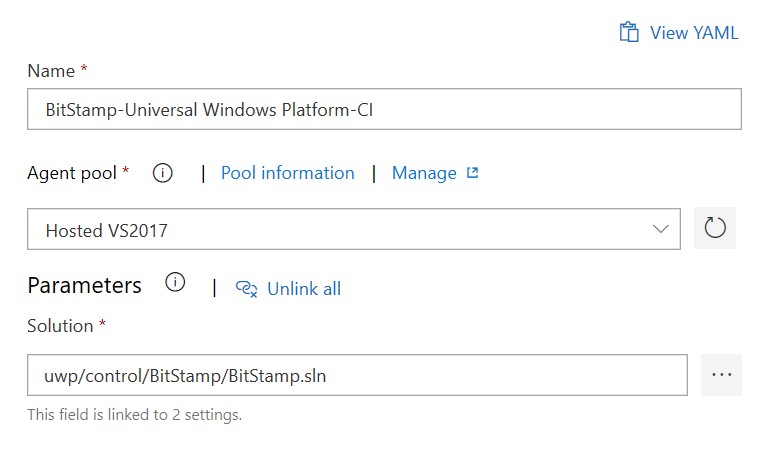784x465 pixels.
Task: Click the View YAML clipboard icon
Action: 629,32
